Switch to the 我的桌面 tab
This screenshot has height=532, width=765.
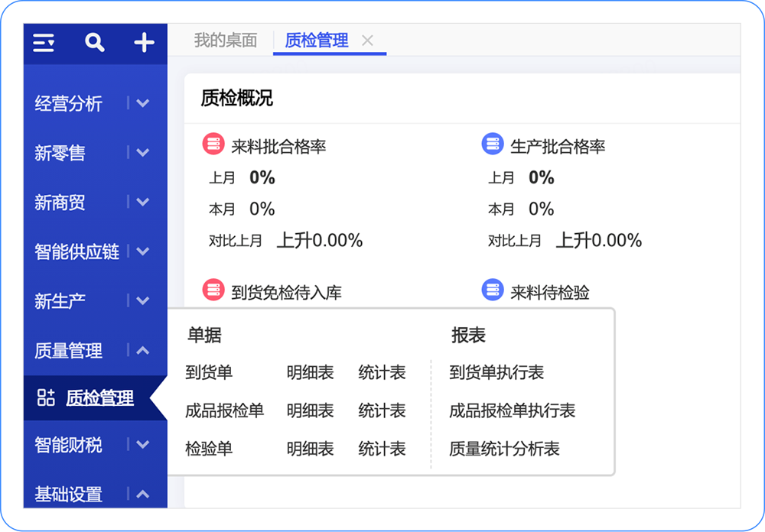point(226,40)
